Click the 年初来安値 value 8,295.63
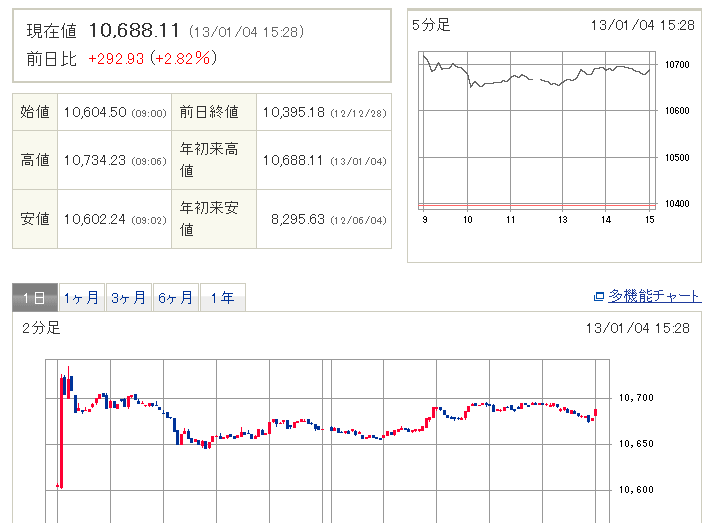Image resolution: width=711 pixels, height=523 pixels. [297, 219]
